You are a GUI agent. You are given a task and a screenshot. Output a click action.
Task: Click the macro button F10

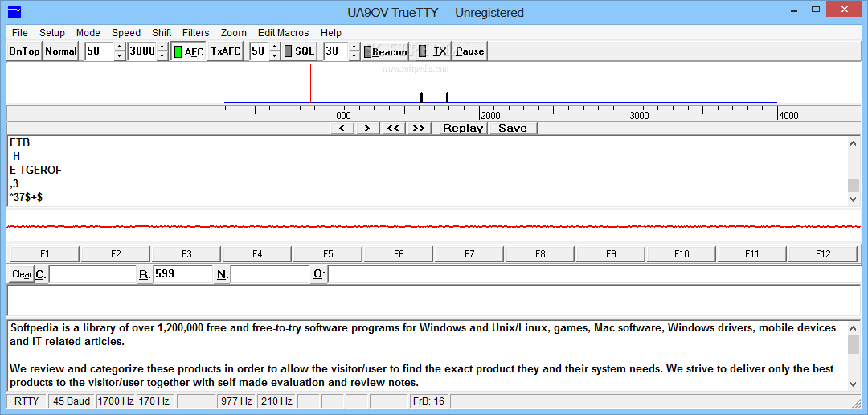click(x=682, y=254)
